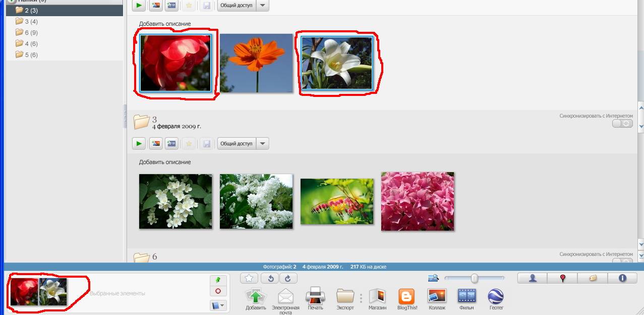Viewport: 644px width, 315px height.
Task: Toggle internet sync switch for folder 3
Action: tap(622, 123)
